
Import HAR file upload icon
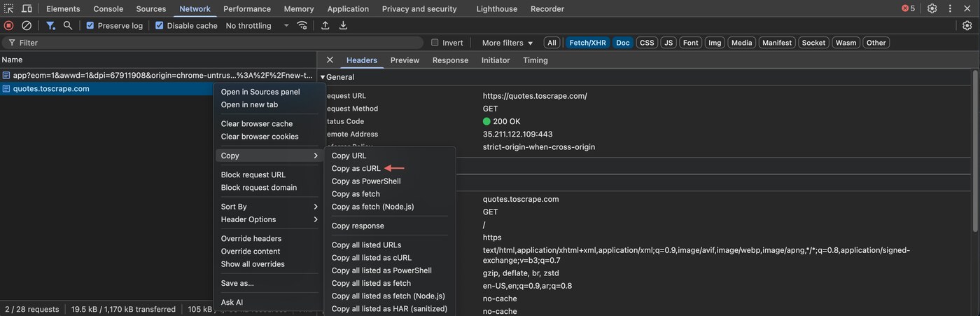[325, 25]
